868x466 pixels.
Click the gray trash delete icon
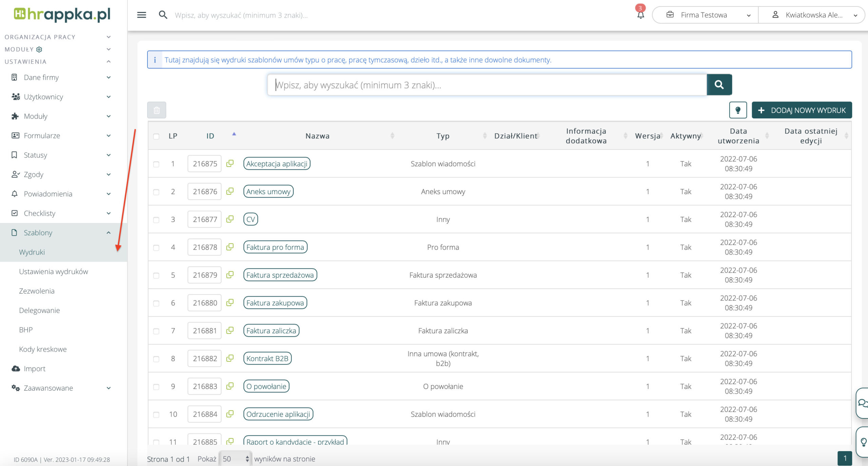point(157,110)
